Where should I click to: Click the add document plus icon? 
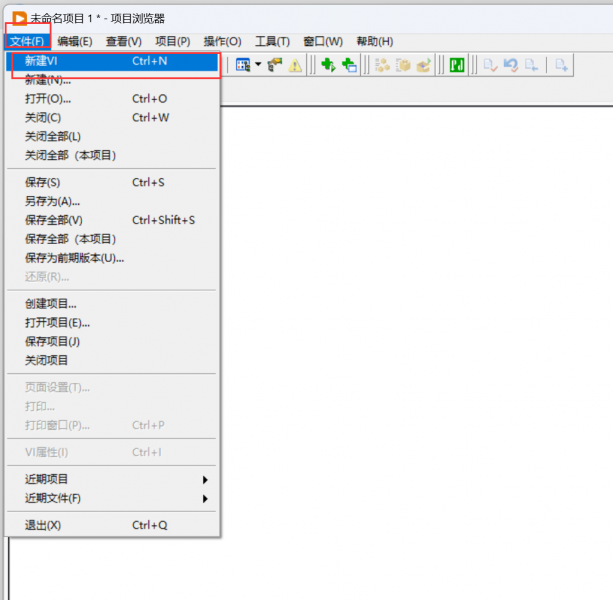(x=561, y=65)
